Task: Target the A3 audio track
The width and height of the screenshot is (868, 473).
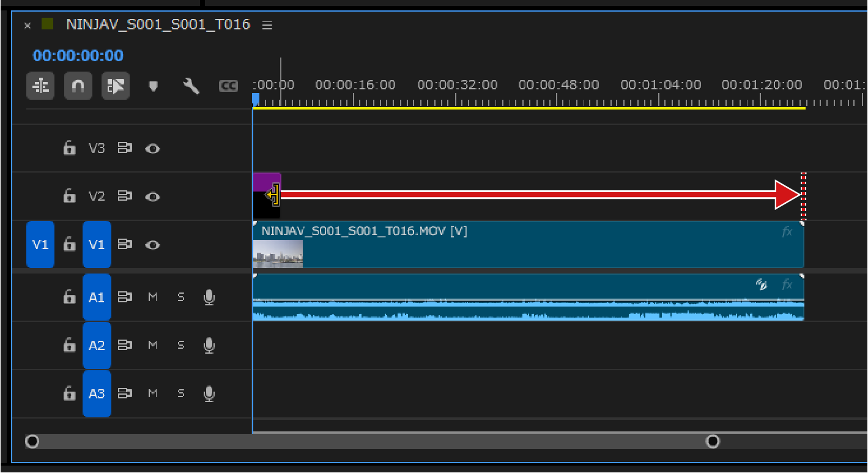Action: click(x=97, y=393)
